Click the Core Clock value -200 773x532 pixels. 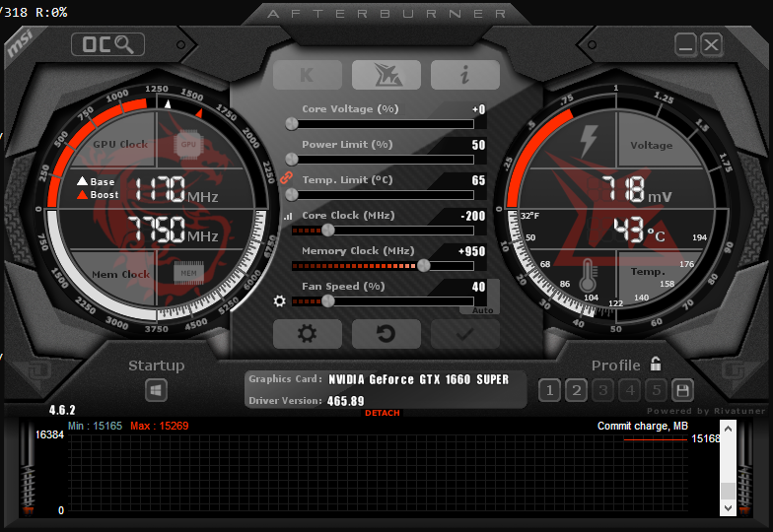(473, 216)
